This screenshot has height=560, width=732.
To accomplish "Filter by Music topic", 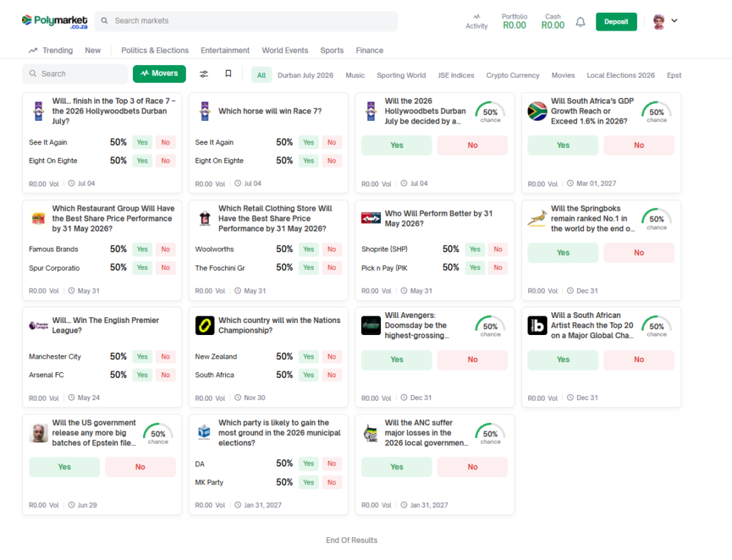I will tap(355, 75).
